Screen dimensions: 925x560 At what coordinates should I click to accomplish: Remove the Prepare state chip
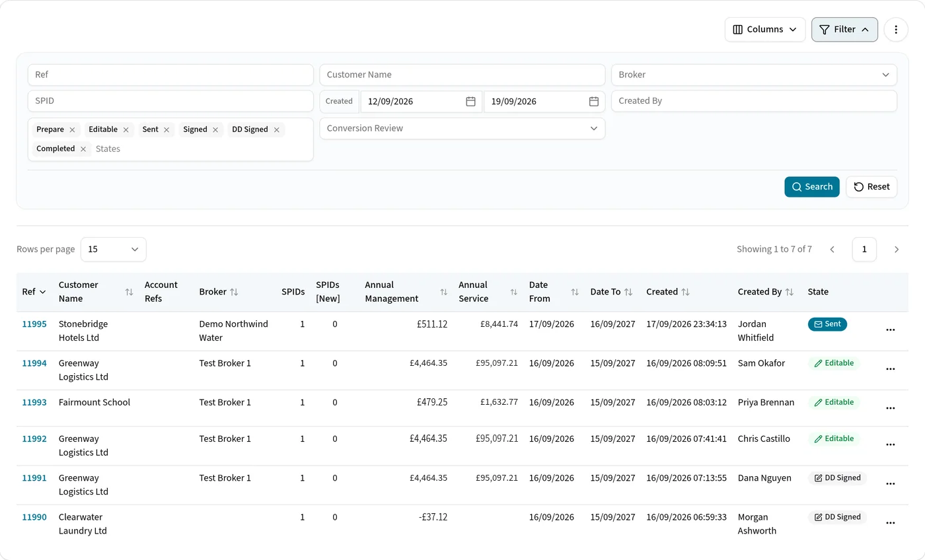72,130
